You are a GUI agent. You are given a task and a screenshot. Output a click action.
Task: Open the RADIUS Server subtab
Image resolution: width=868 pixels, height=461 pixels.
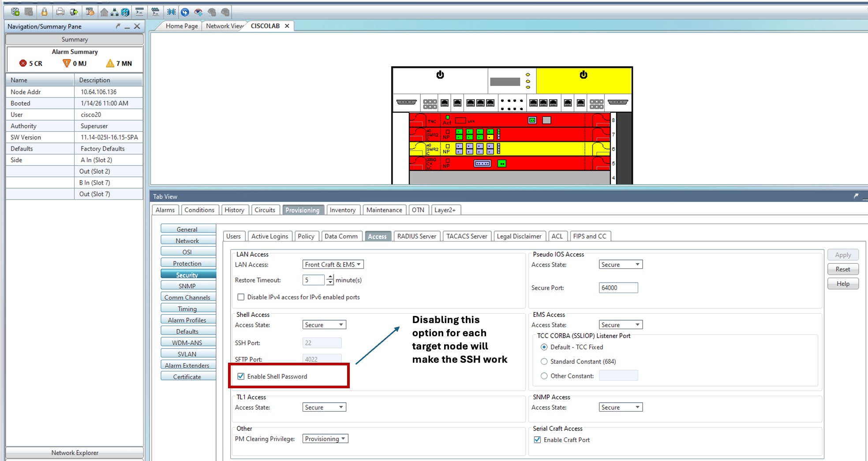tap(416, 236)
